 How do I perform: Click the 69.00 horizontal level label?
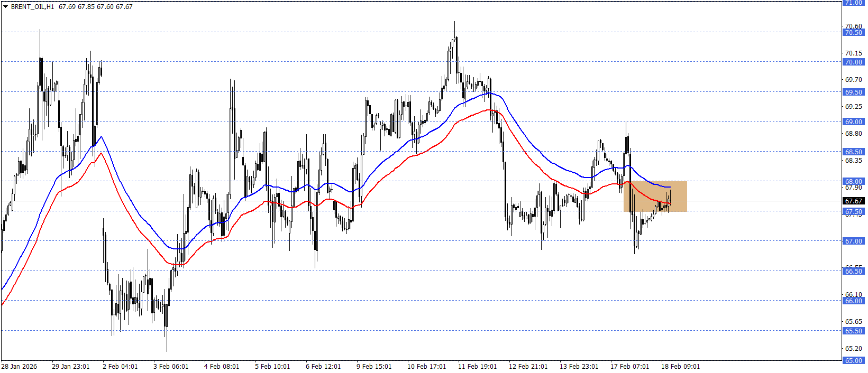tap(853, 122)
